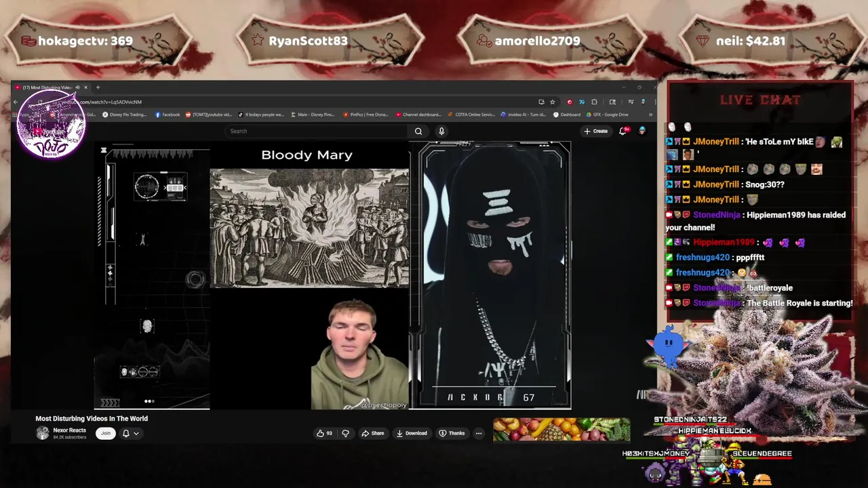Open the GFX - Google Drive bookmark
Screen dimensions: 868x488
pos(607,115)
